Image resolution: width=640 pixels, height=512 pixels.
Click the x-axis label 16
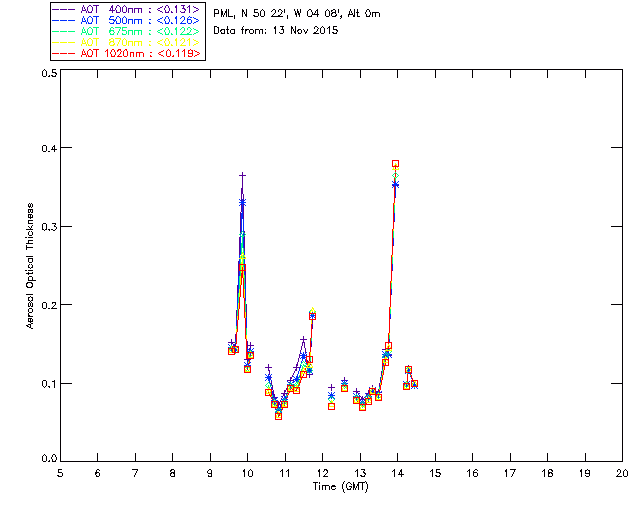(473, 473)
